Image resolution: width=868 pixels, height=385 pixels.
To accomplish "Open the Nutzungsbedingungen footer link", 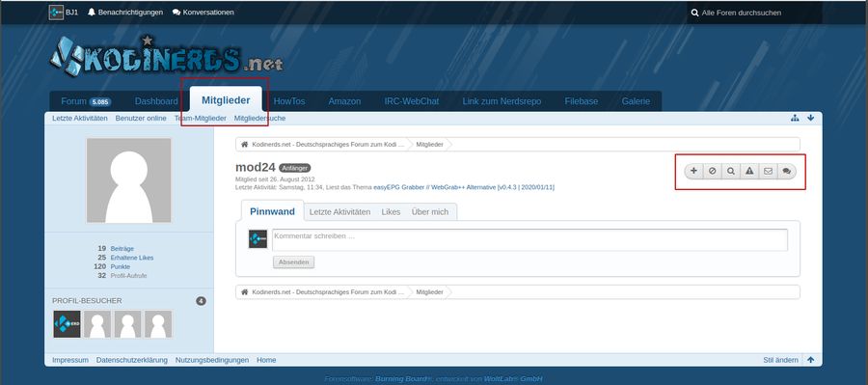I will click(212, 360).
